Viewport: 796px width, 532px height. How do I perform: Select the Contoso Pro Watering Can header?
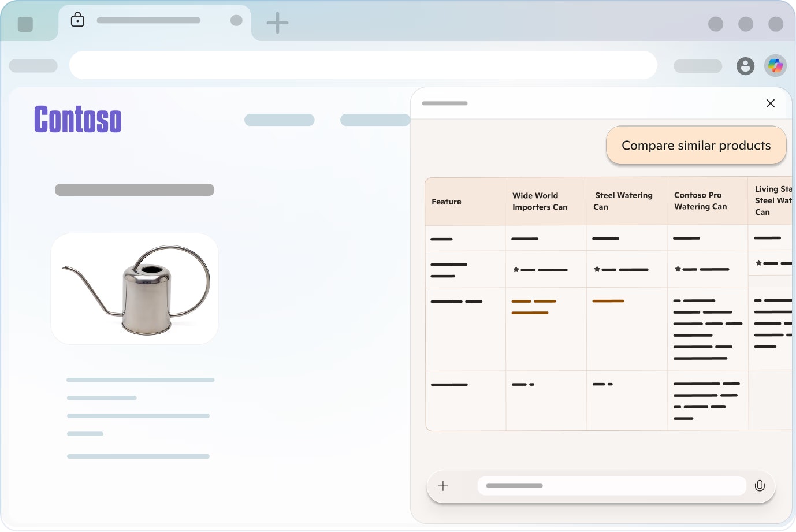(x=707, y=202)
